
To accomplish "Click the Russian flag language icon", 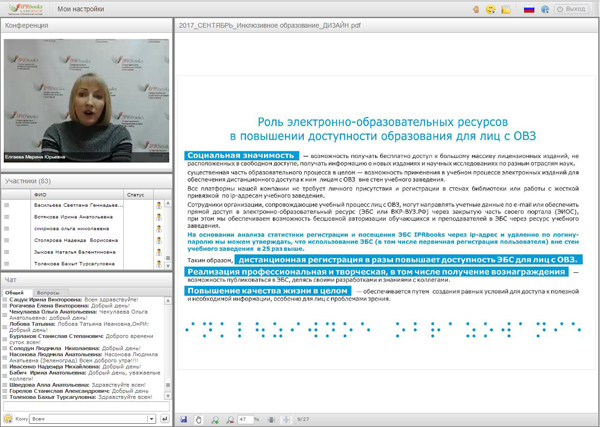I will click(529, 9).
